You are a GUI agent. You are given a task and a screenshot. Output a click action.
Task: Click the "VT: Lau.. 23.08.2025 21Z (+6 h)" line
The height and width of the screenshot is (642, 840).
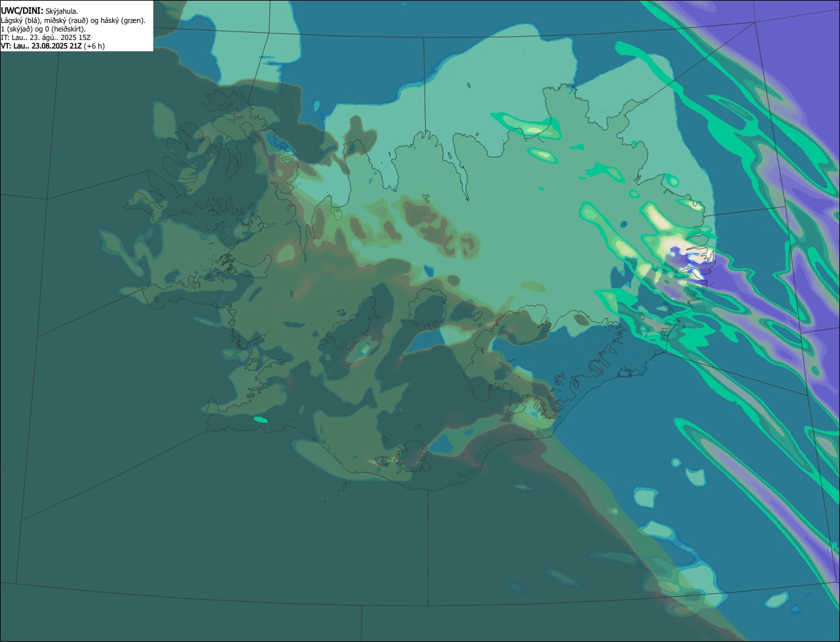52,46
